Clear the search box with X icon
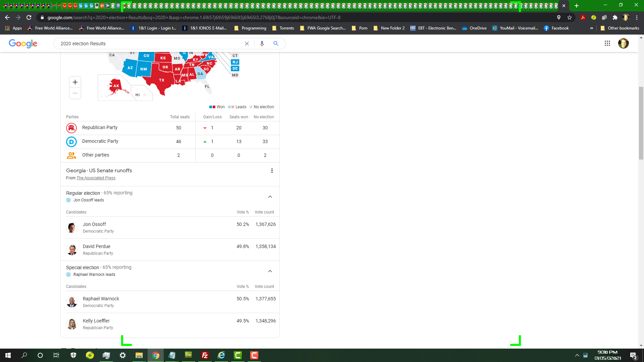 tap(247, 44)
